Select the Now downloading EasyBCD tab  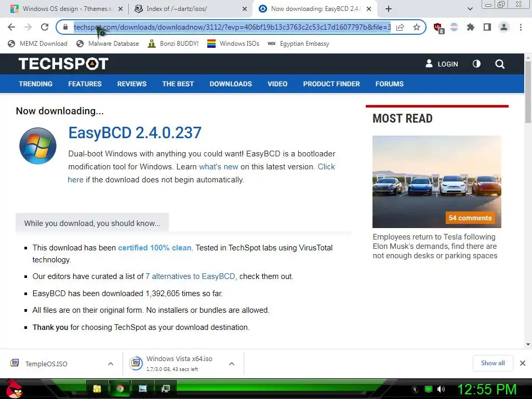pyautogui.click(x=315, y=9)
